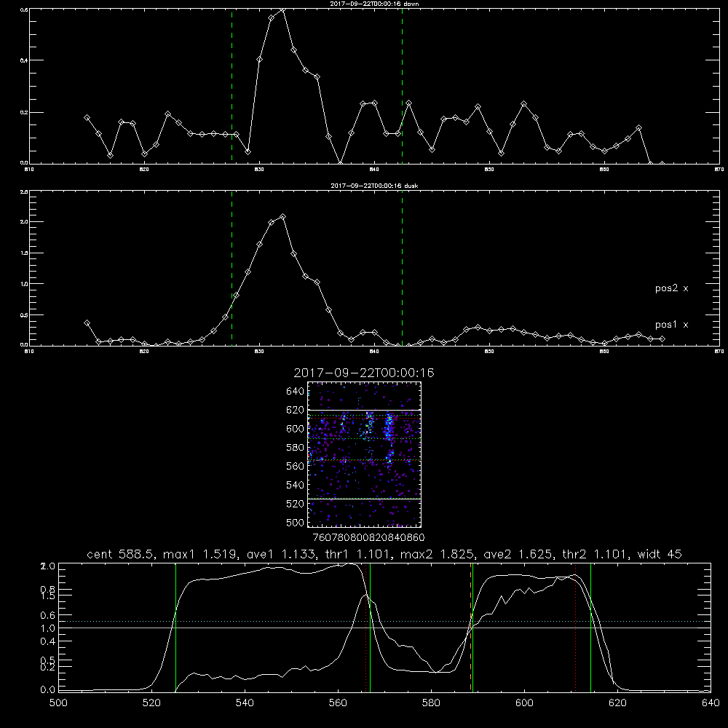Click the peak diamond marker of dawn curve
This screenshot has height=728, width=728.
click(x=282, y=9)
